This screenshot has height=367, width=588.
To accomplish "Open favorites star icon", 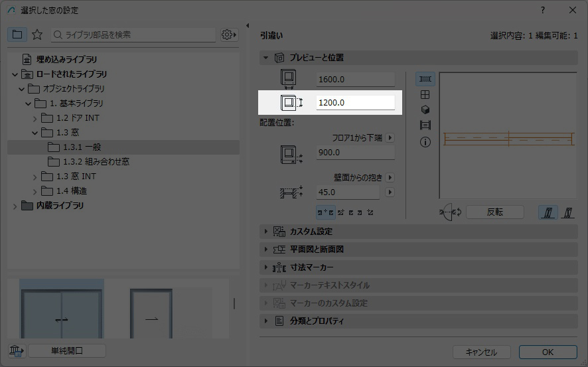I will pyautogui.click(x=37, y=35).
